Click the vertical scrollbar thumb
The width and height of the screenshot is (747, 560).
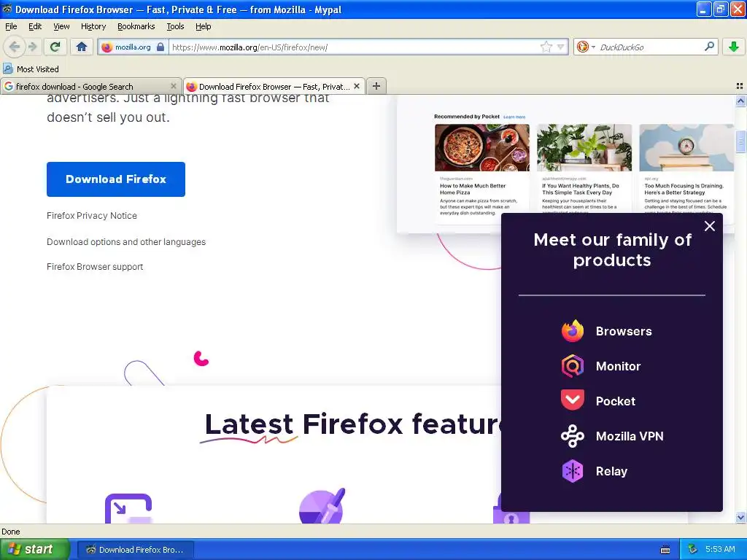point(740,141)
